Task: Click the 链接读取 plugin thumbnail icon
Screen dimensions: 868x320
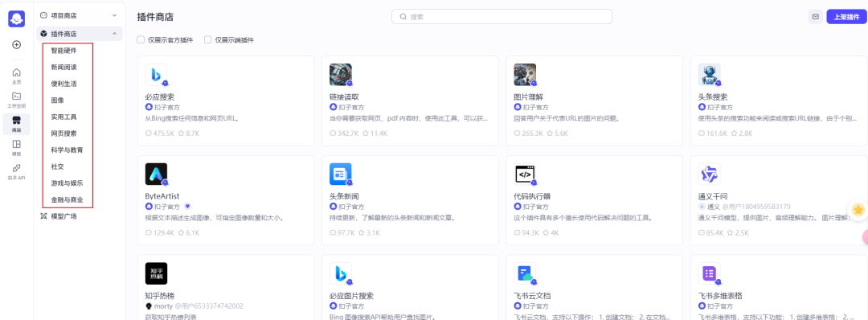Action: tap(341, 75)
